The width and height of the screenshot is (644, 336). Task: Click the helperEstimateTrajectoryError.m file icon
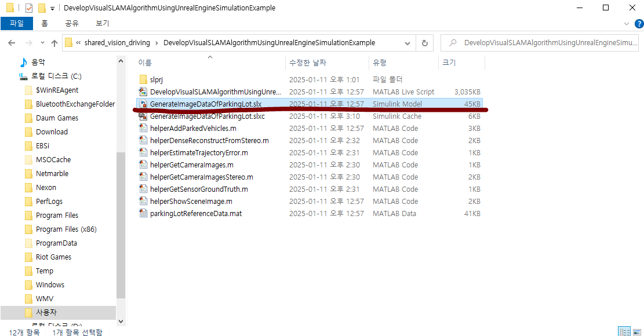coord(143,152)
